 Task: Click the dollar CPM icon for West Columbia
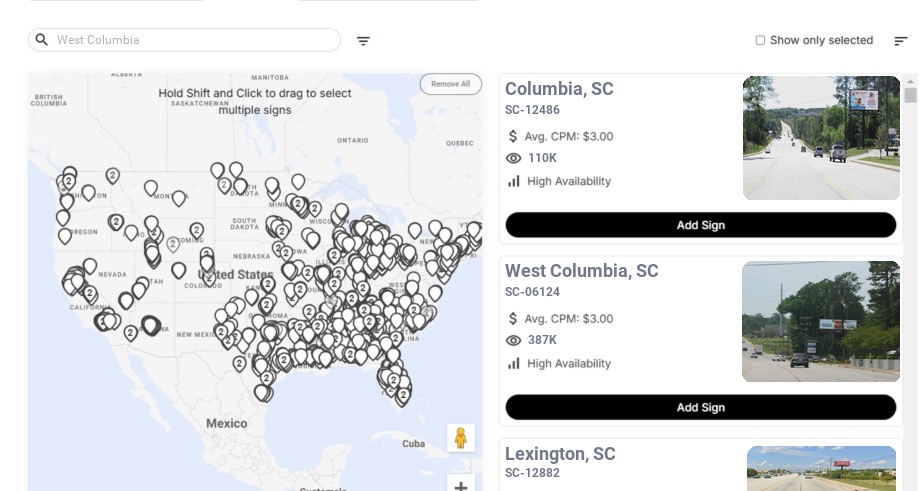(513, 319)
